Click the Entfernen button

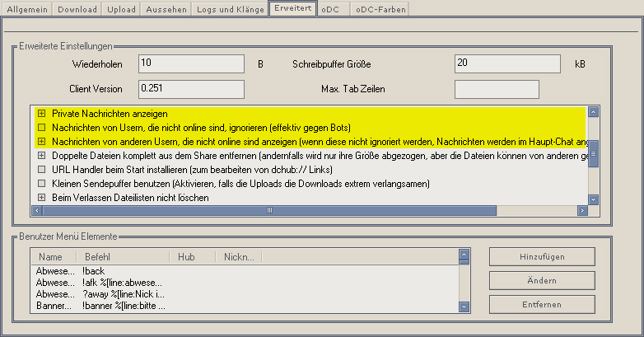coord(542,305)
